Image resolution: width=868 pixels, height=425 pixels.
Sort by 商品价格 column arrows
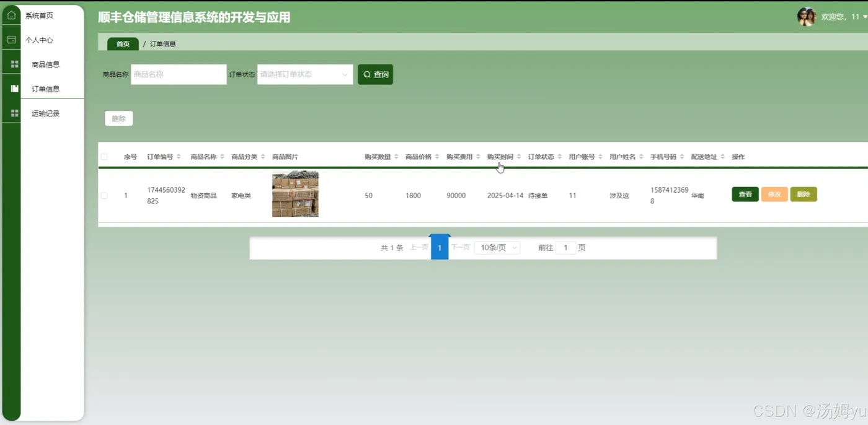[x=437, y=157]
